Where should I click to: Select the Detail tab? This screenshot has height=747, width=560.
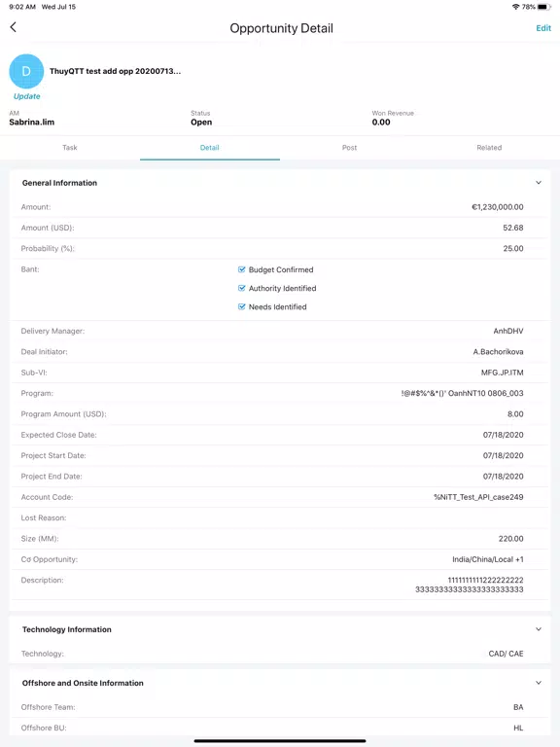click(210, 148)
